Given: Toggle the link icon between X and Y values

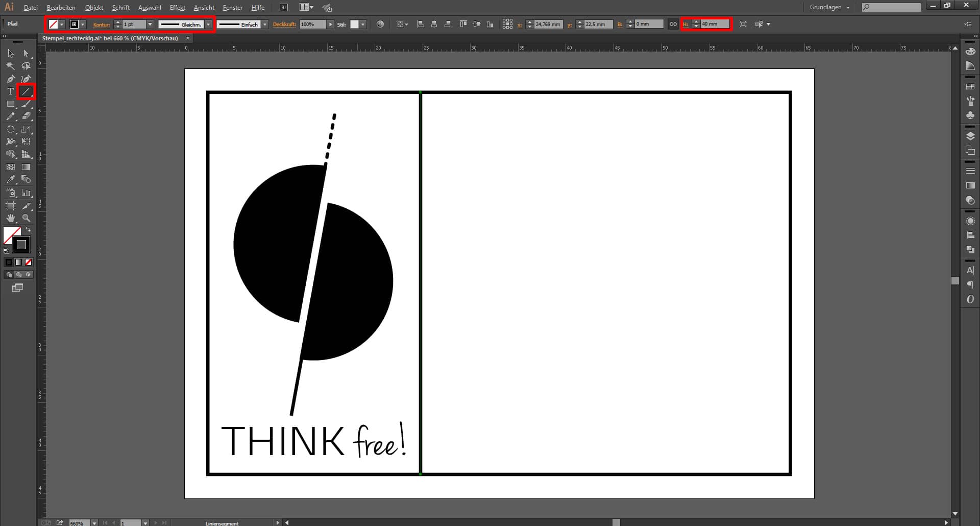Looking at the screenshot, I should (673, 24).
